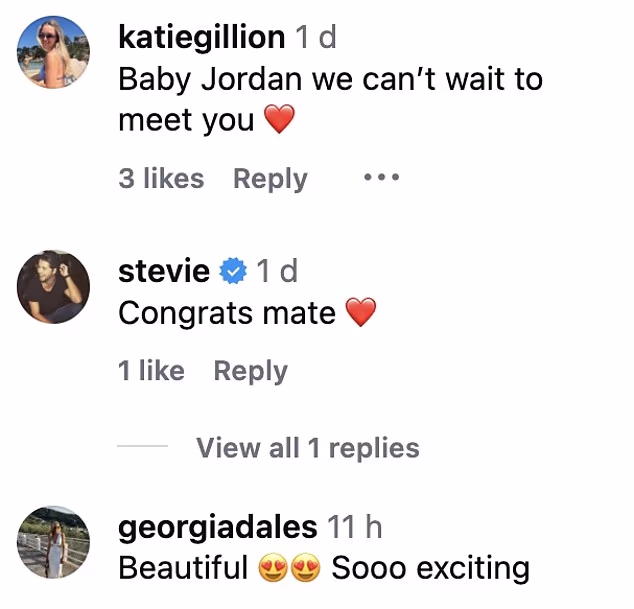Screen dimensions: 634x609
Task: Click the georgiadales username
Action: click(x=218, y=527)
